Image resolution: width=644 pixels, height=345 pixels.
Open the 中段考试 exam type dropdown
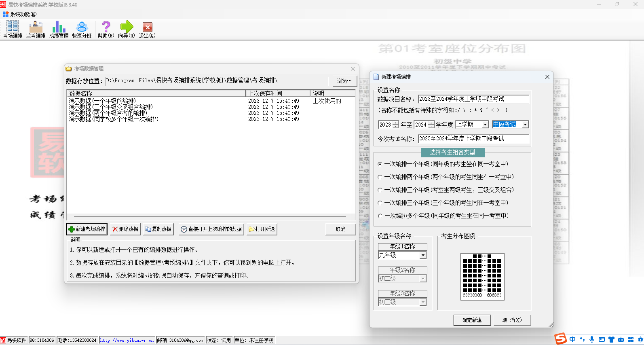click(x=525, y=125)
